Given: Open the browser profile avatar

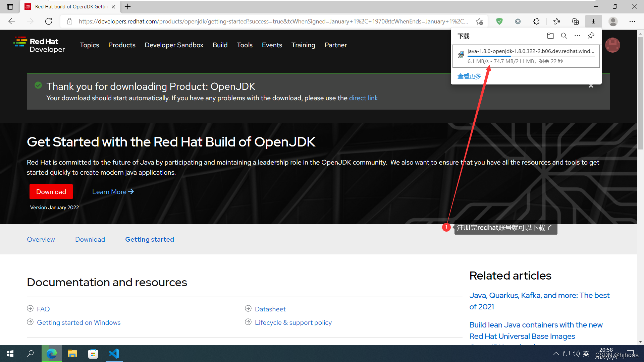Looking at the screenshot, I should pyautogui.click(x=613, y=21).
